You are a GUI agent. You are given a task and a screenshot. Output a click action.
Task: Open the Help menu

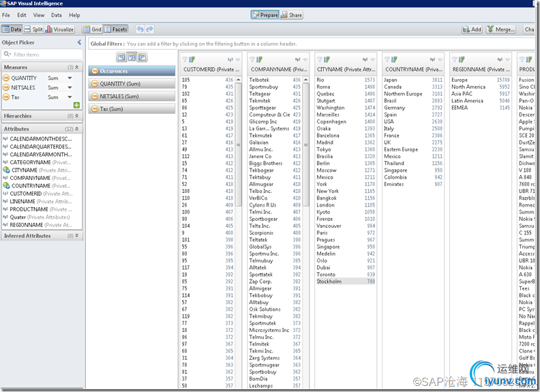74,15
